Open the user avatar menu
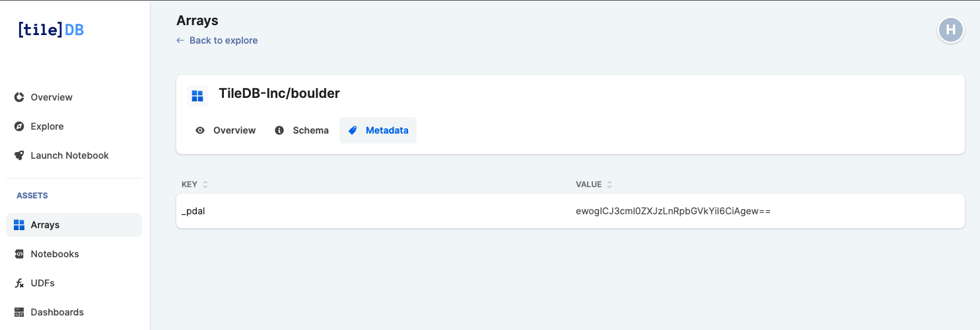 [950, 30]
